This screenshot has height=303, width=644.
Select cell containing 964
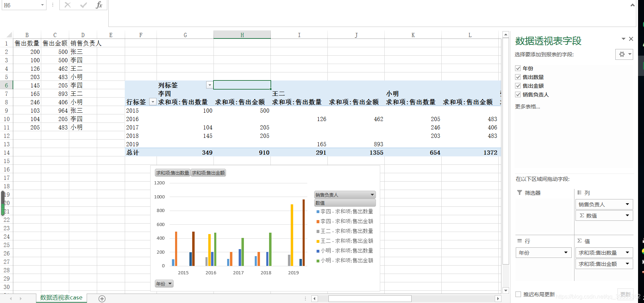pos(55,111)
